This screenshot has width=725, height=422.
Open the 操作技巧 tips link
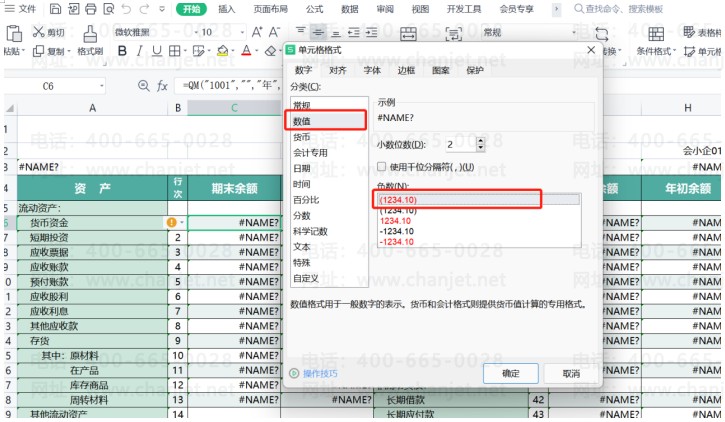[x=320, y=373]
